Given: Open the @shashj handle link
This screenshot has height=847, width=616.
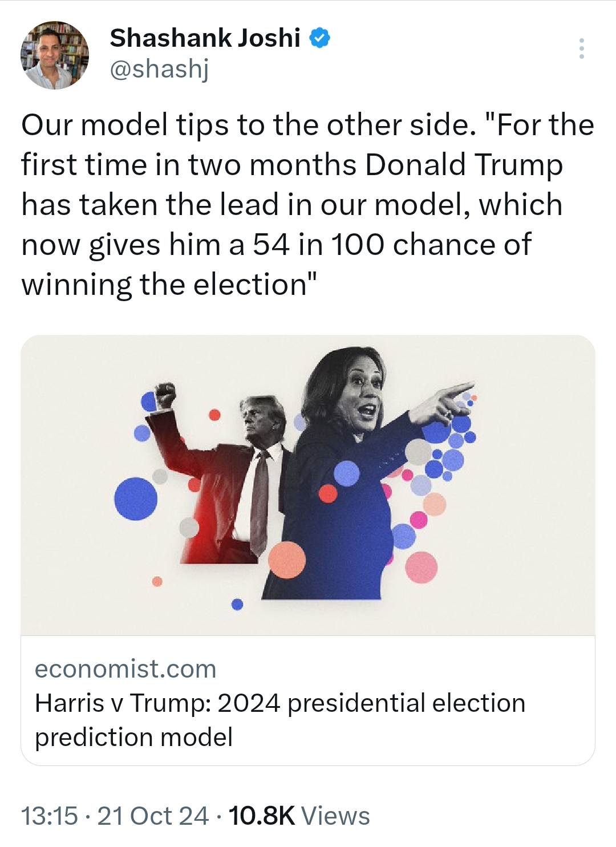Looking at the screenshot, I should coord(159,69).
